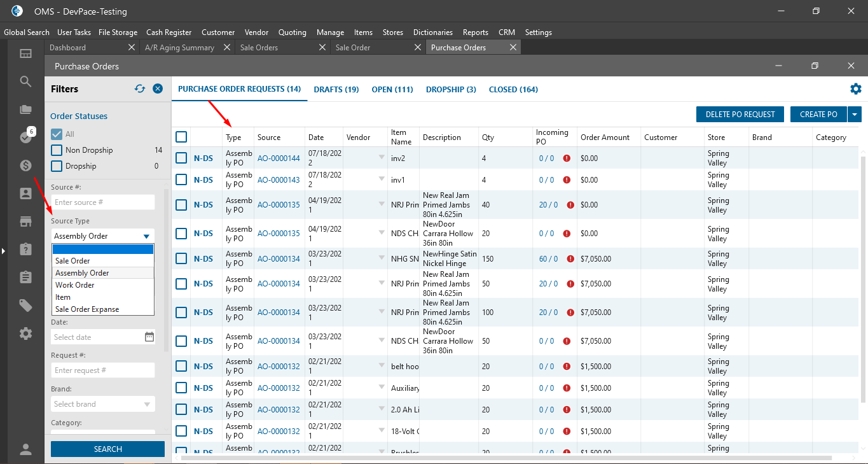868x464 pixels.
Task: Open the Create PO split arrow dropdown
Action: pyautogui.click(x=855, y=115)
